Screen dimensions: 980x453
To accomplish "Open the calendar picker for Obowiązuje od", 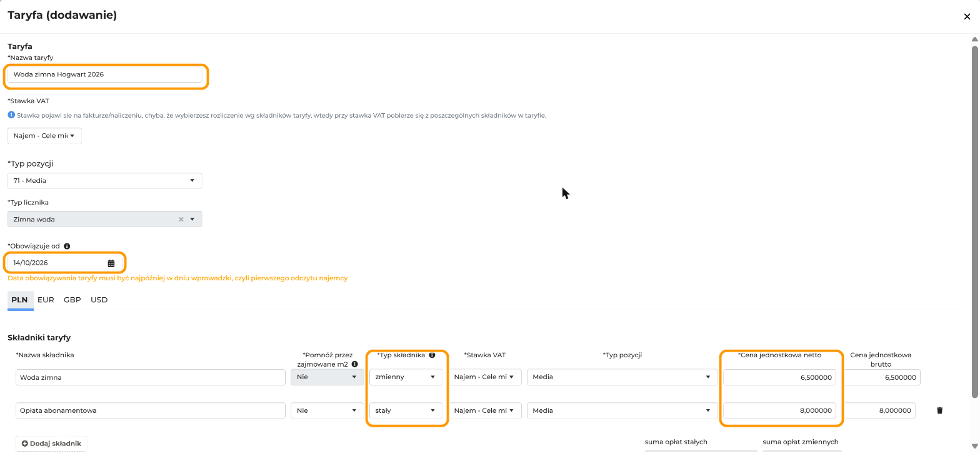I will 111,263.
